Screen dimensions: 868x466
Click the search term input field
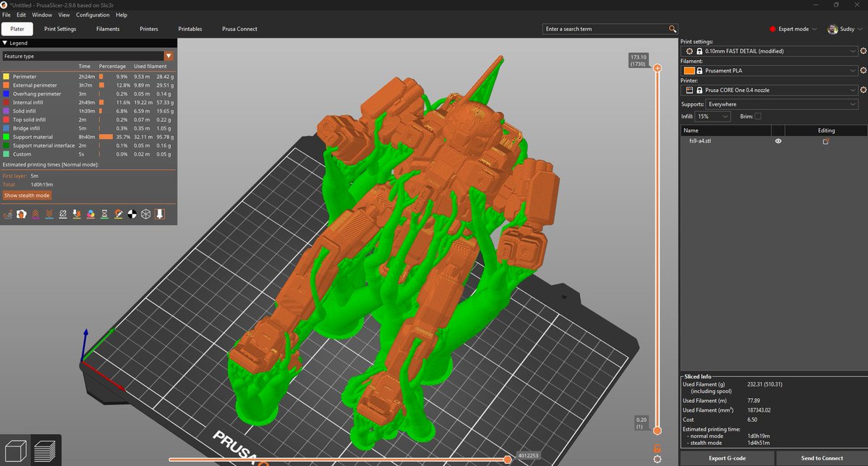tap(605, 29)
